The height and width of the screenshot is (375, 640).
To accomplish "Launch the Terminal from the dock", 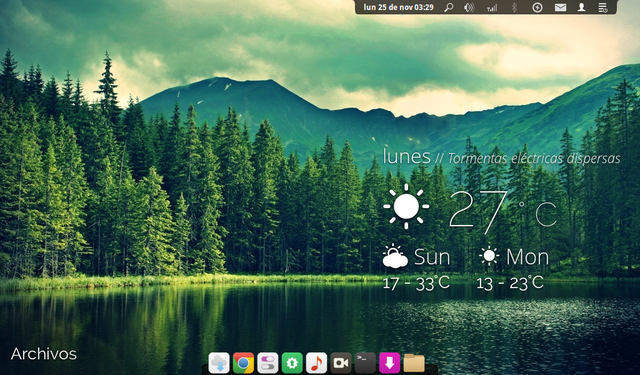I will (365, 363).
